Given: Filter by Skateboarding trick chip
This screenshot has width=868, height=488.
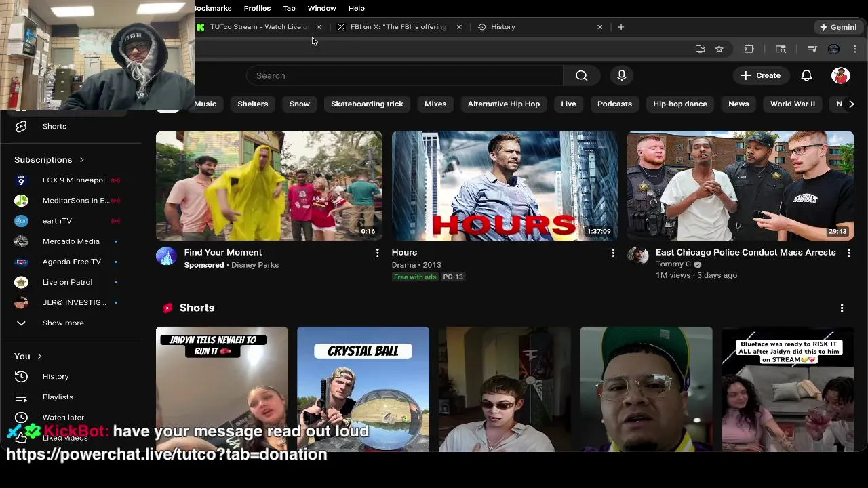Looking at the screenshot, I should click(367, 104).
